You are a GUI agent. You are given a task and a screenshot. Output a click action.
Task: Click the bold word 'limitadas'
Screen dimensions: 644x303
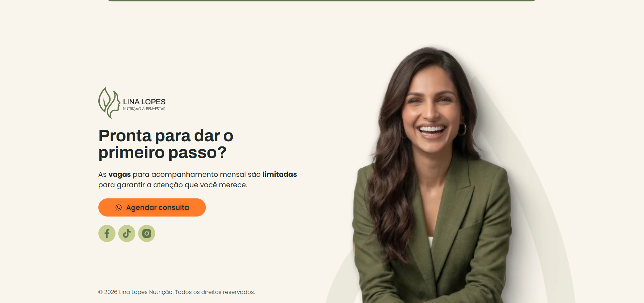[x=280, y=174]
